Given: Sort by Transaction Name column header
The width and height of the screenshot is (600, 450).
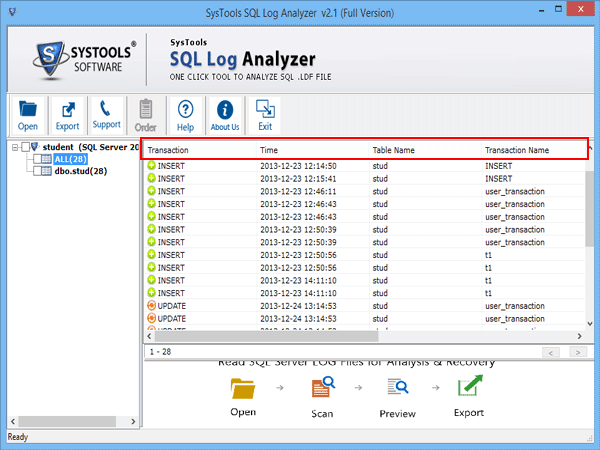Looking at the screenshot, I should (534, 150).
